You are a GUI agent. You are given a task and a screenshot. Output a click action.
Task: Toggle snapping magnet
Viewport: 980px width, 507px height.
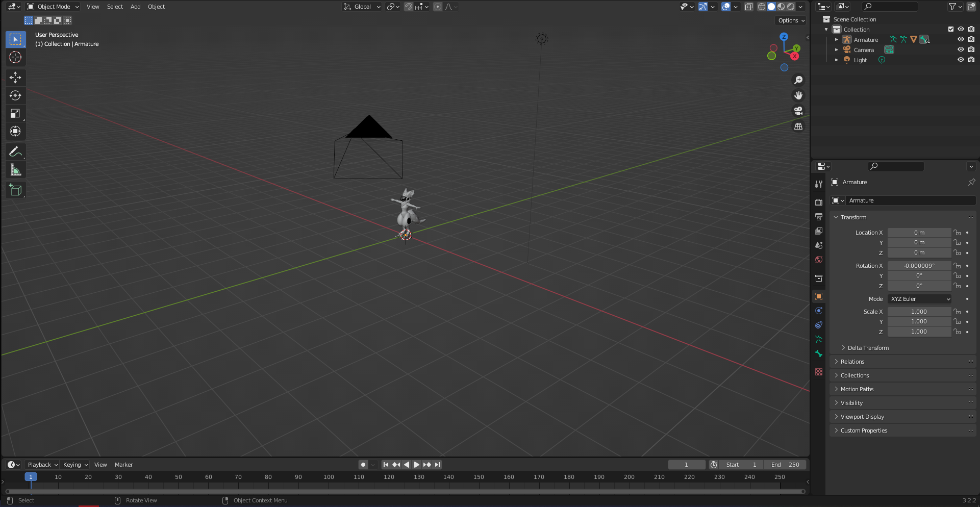pos(408,7)
